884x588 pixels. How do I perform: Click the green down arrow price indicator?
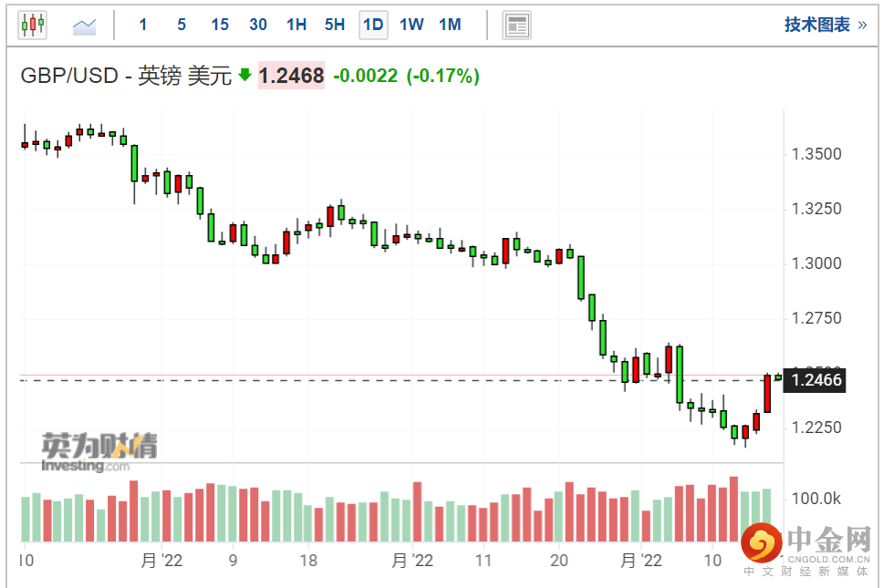point(244,76)
